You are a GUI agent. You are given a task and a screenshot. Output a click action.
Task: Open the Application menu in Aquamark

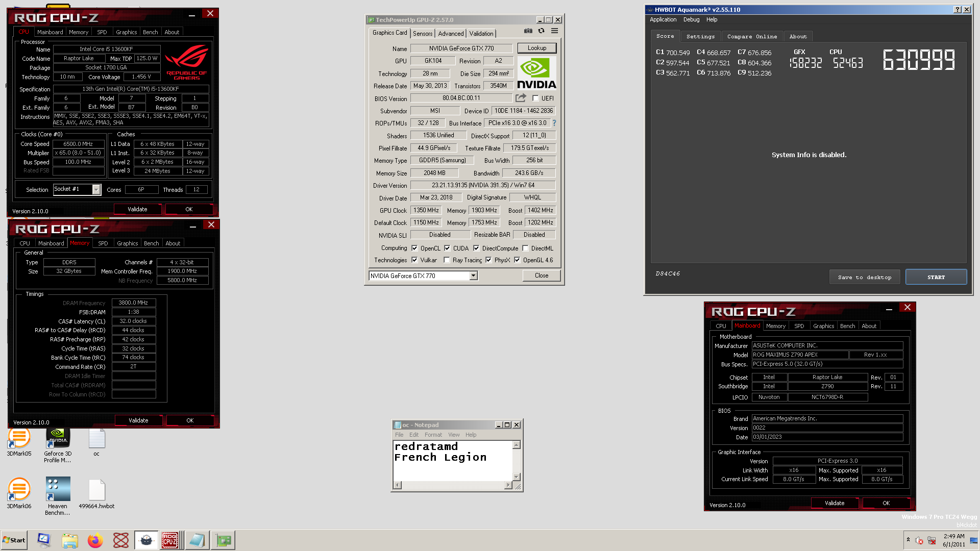pos(663,19)
